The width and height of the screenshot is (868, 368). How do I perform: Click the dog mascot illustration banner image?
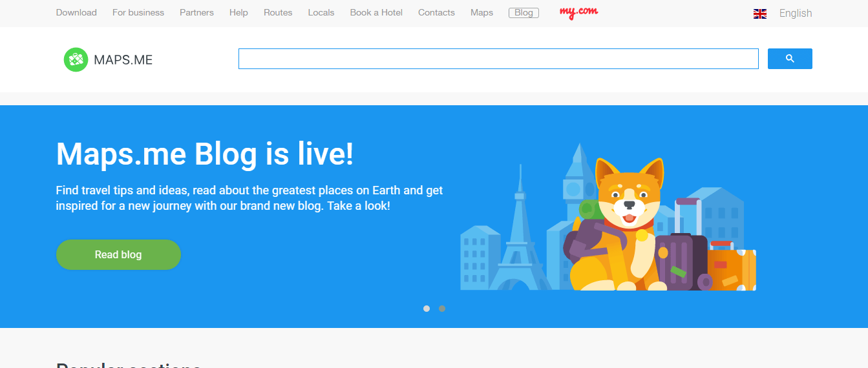(x=608, y=217)
